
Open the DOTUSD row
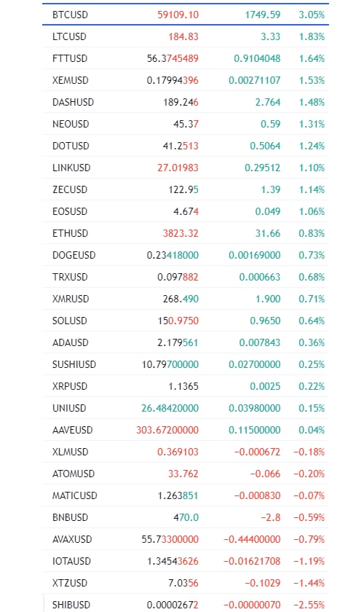click(x=186, y=146)
